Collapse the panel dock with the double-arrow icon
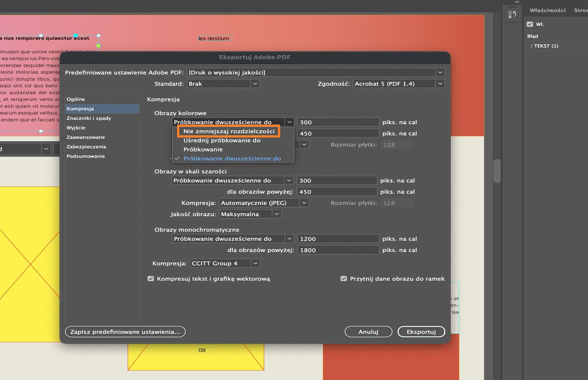 [517, 2]
